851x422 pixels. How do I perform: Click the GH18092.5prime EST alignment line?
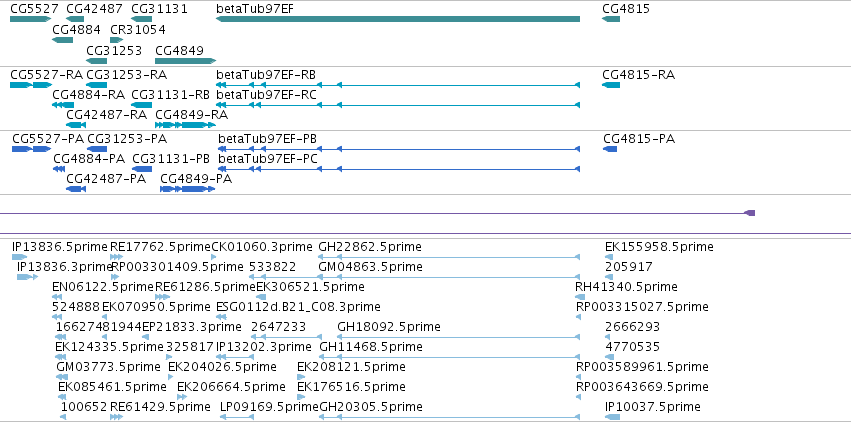coord(459,337)
